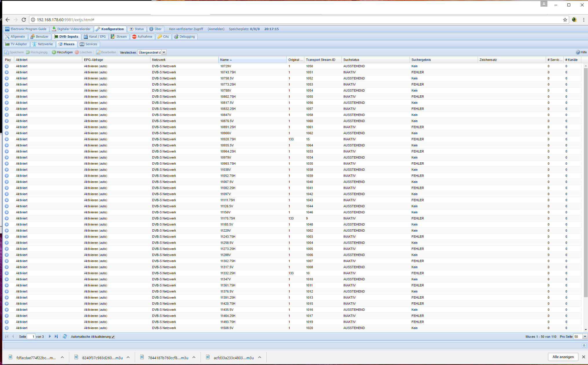
Task: Go to the next page of muxes
Action: [50, 336]
